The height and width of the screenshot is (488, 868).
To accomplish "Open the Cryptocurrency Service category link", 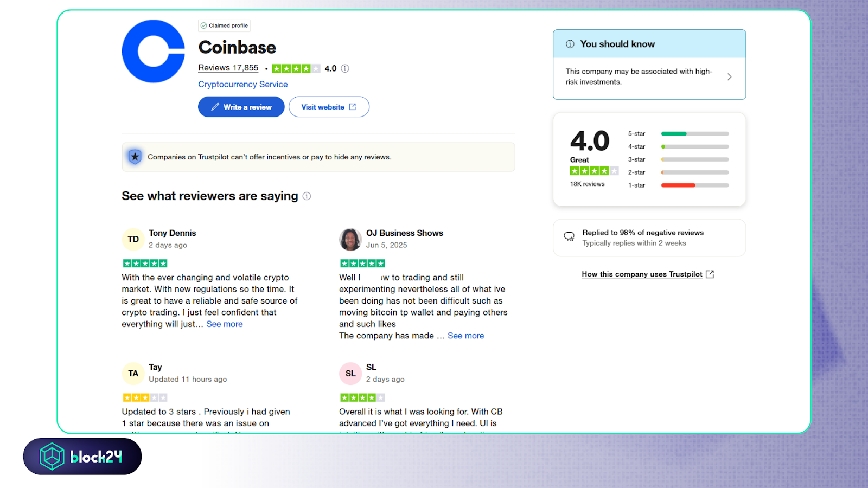I will pos(243,84).
